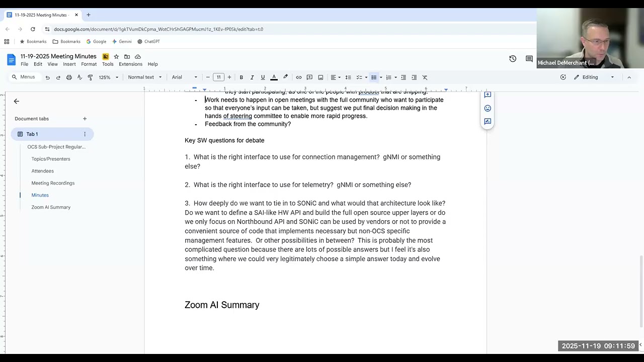Jump to the OCS Sub-Project Regular heading

pos(56,147)
